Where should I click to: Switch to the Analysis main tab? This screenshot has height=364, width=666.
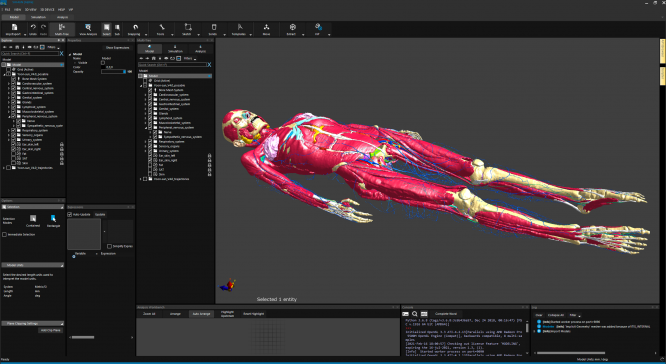pos(62,17)
